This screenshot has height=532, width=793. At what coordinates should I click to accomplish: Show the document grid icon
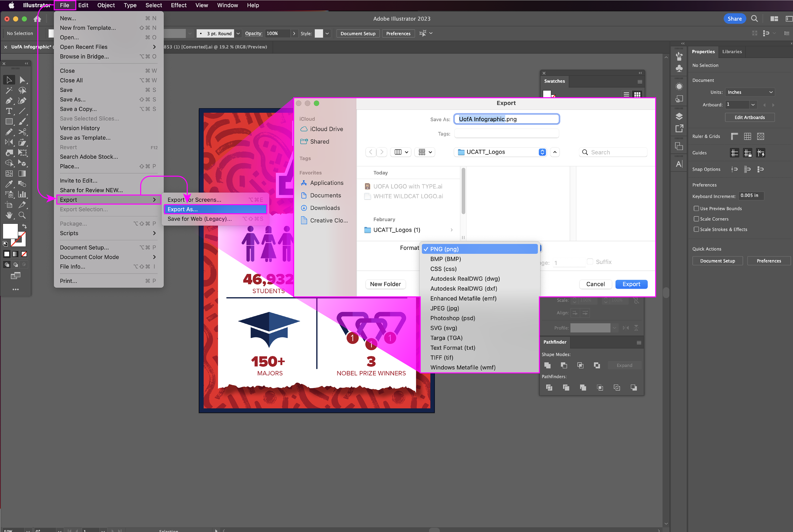click(747, 136)
